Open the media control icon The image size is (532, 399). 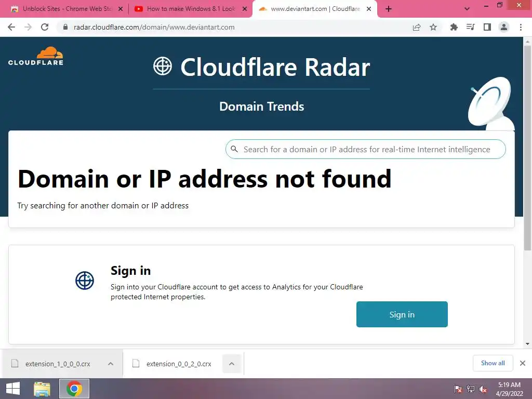tap(471, 27)
